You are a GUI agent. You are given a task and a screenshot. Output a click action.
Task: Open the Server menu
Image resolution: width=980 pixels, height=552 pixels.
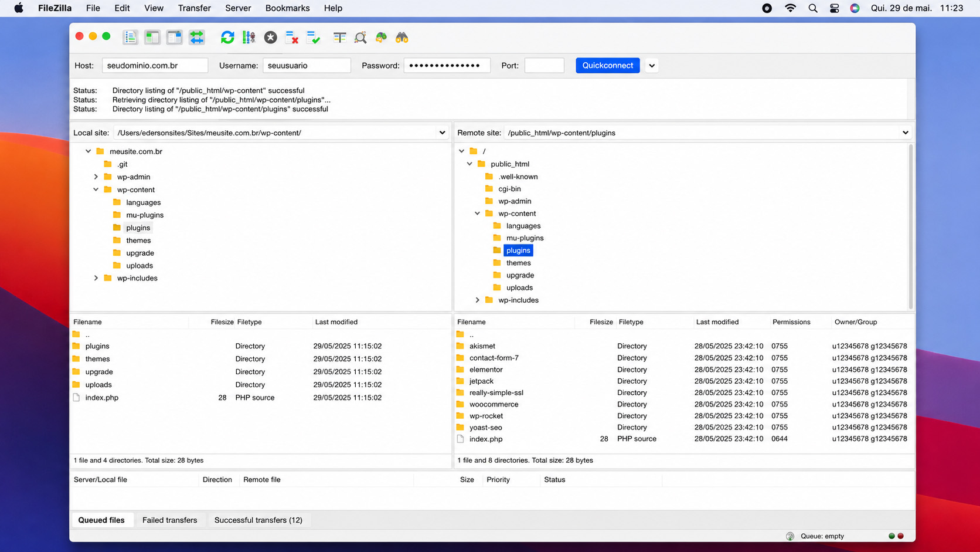pyautogui.click(x=238, y=8)
